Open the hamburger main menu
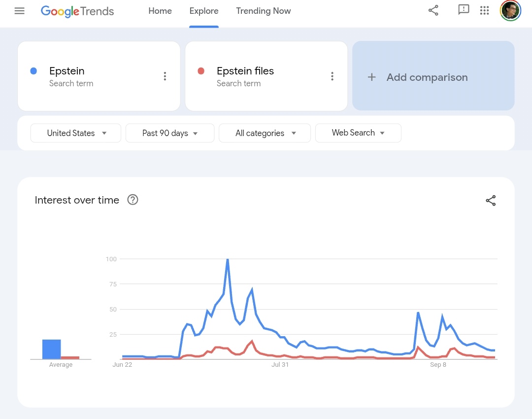532x419 pixels. pos(19,11)
